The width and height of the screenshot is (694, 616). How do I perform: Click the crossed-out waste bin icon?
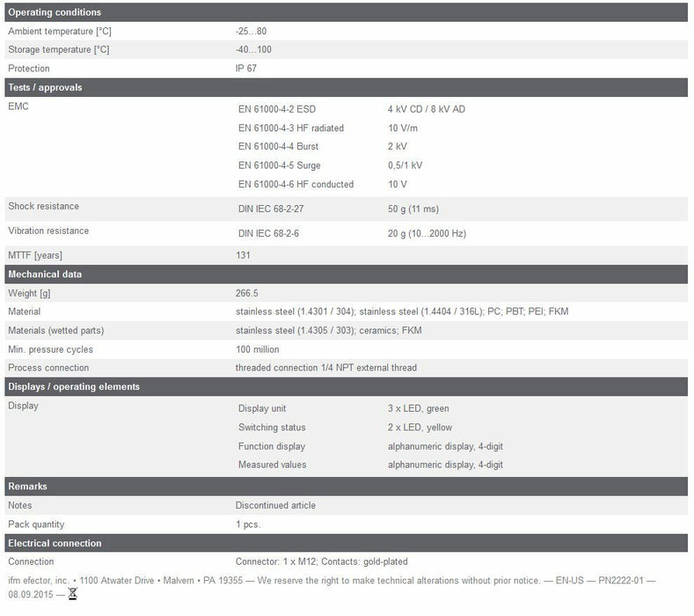pos(73,594)
